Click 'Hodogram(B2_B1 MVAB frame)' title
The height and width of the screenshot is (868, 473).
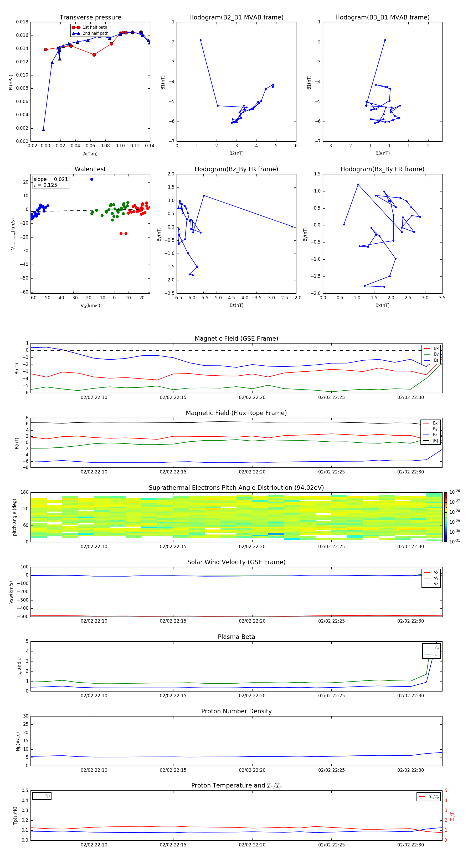point(236,18)
